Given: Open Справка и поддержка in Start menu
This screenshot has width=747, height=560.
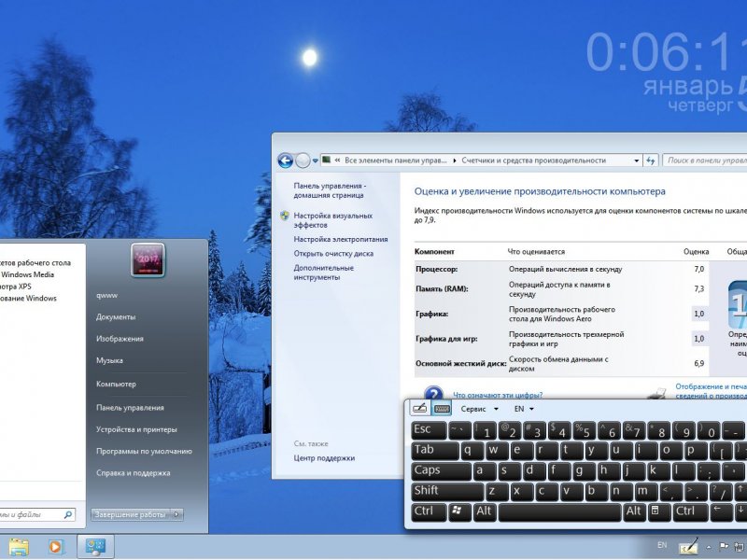Looking at the screenshot, I should click(x=133, y=473).
